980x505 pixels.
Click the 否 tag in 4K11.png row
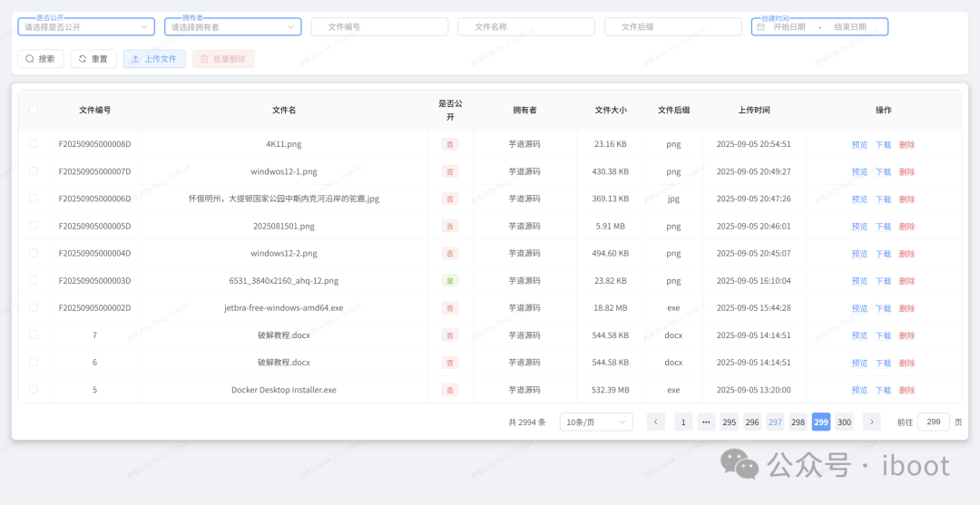[x=450, y=144]
